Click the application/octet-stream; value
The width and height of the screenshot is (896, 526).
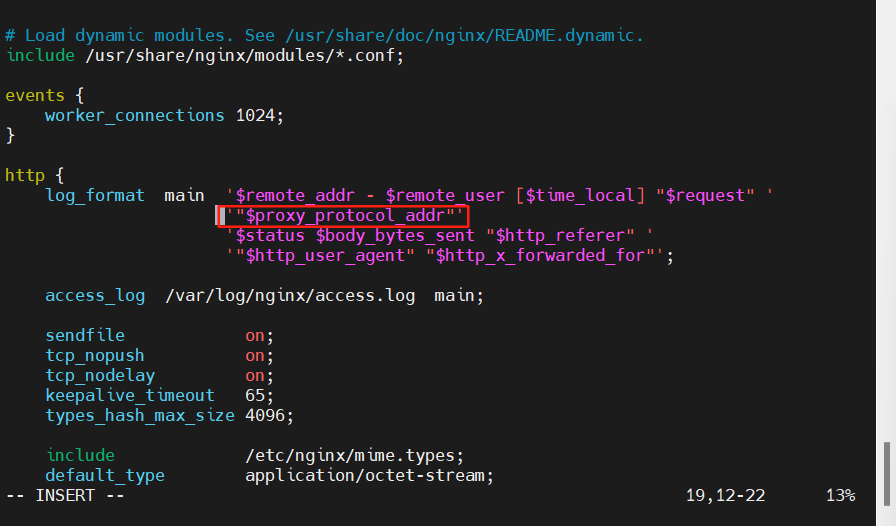(x=370, y=476)
